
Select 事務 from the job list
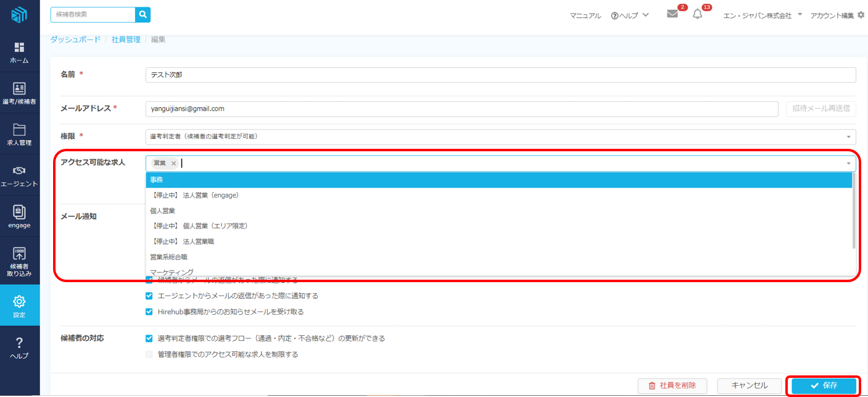click(x=498, y=179)
